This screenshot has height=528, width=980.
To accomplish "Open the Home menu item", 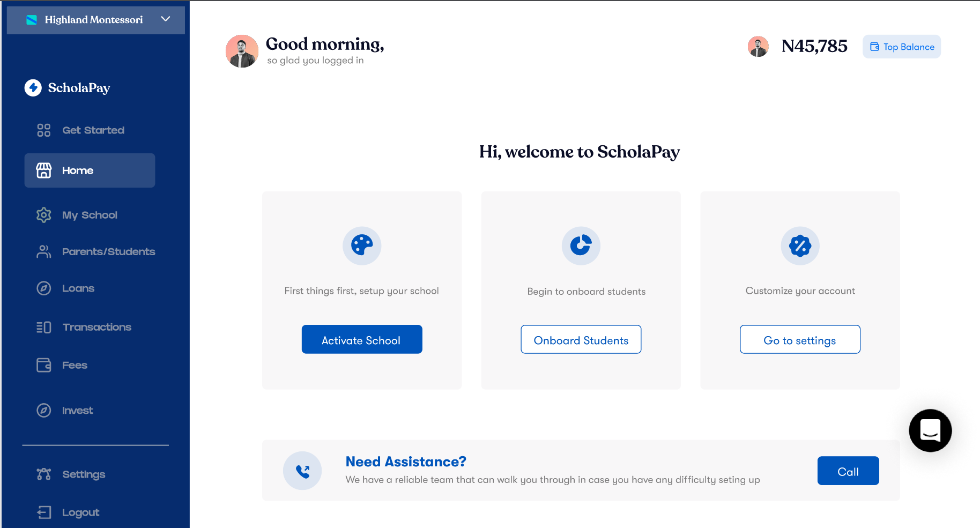I will (90, 170).
